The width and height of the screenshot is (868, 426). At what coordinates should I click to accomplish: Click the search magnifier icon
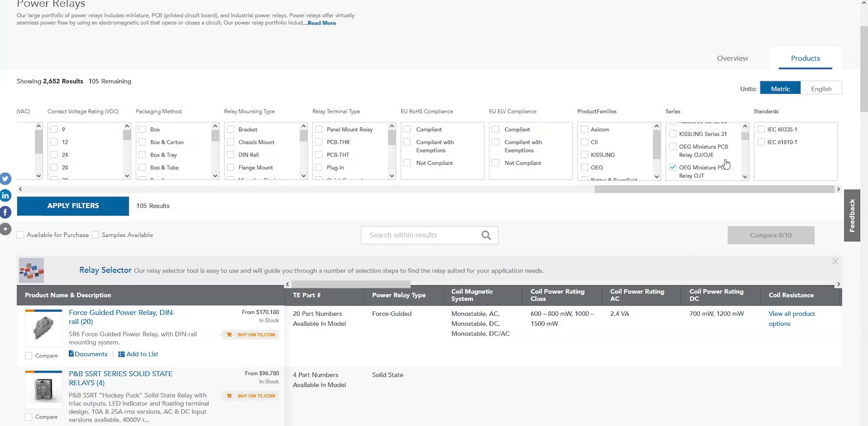pos(486,235)
